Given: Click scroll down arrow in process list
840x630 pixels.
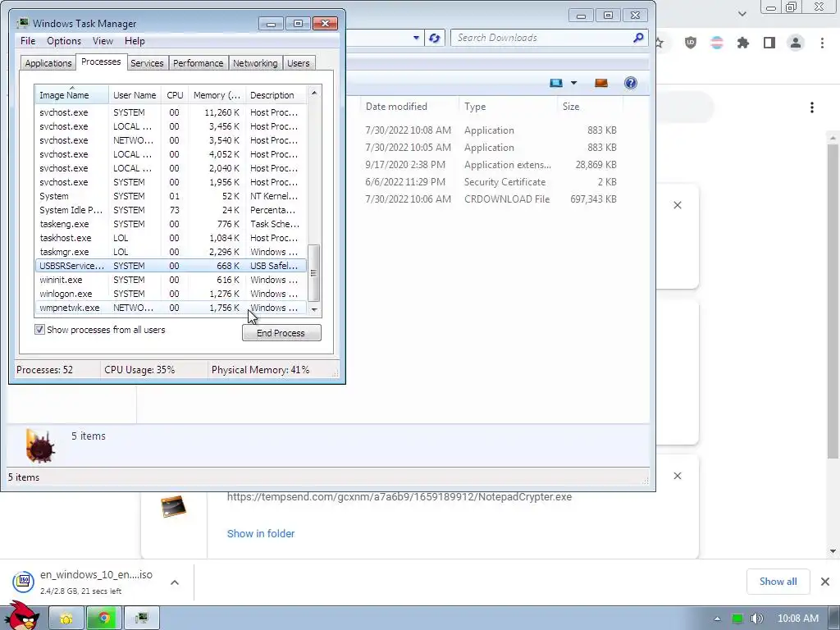Looking at the screenshot, I should pyautogui.click(x=314, y=309).
